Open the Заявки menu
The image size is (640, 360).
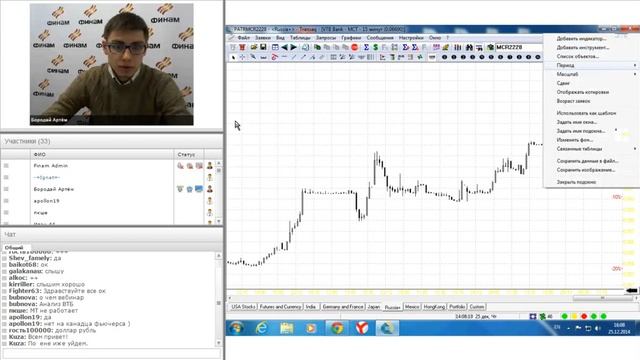[x=263, y=38]
